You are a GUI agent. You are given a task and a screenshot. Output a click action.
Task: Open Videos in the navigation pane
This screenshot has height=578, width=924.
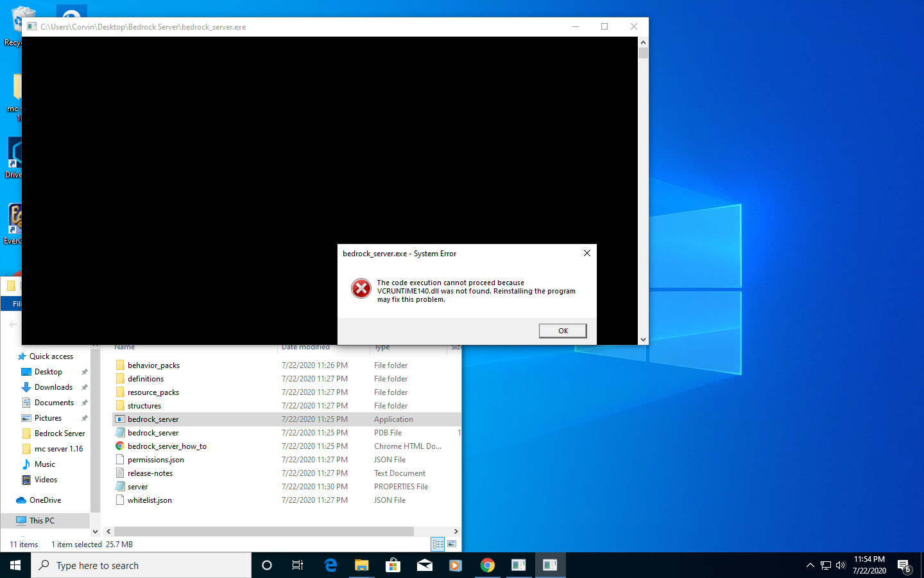click(x=46, y=480)
